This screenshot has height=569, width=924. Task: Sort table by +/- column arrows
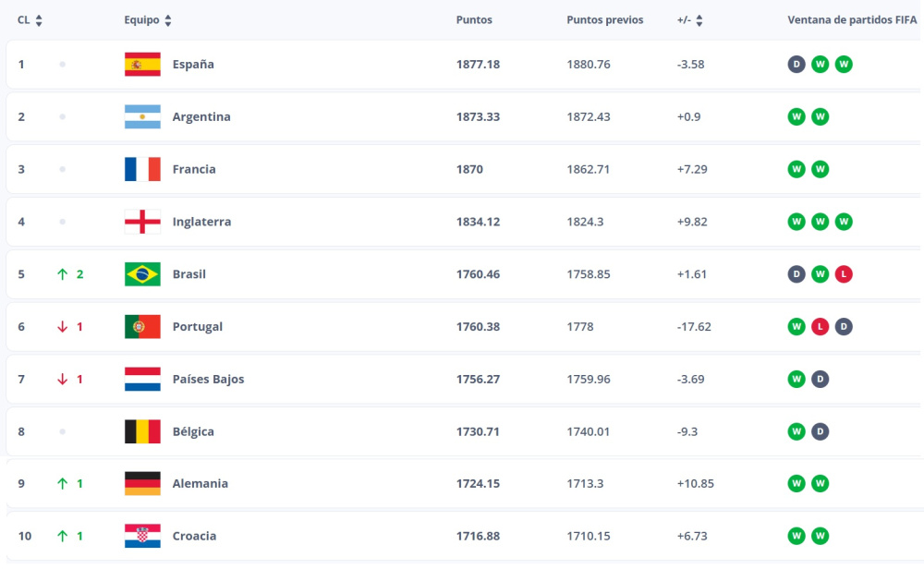coord(699,20)
